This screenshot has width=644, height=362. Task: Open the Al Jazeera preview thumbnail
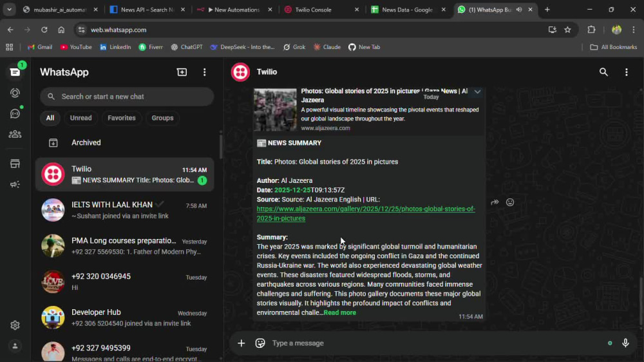pos(275,110)
